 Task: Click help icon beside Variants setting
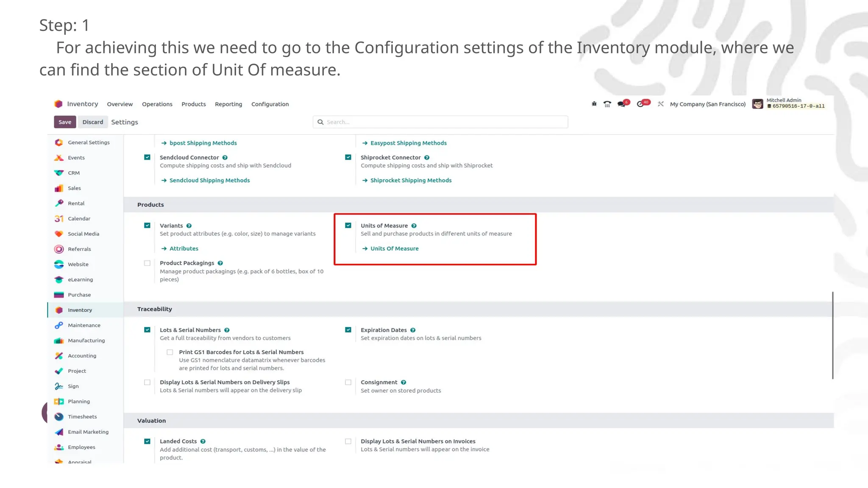point(189,226)
